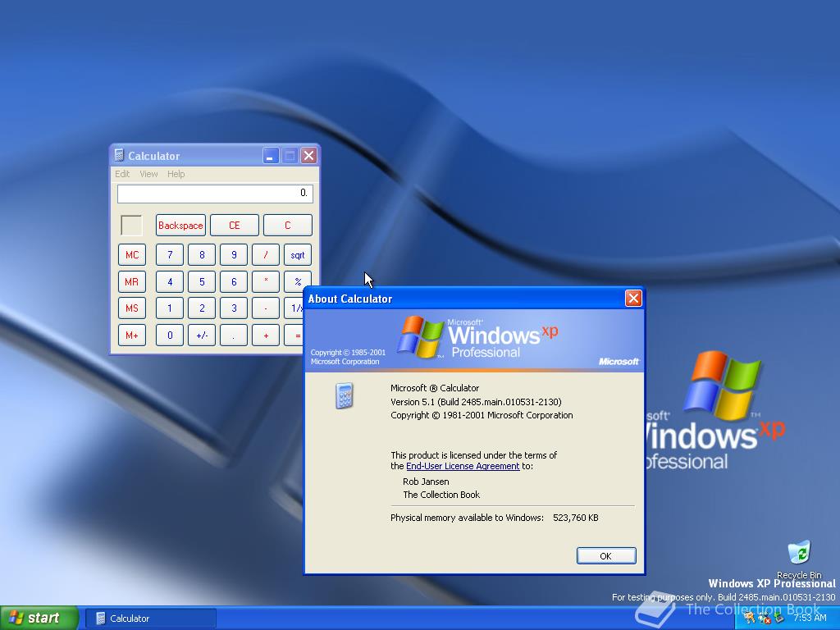Click the subtraction (-) button
840x630 pixels.
coord(266,308)
